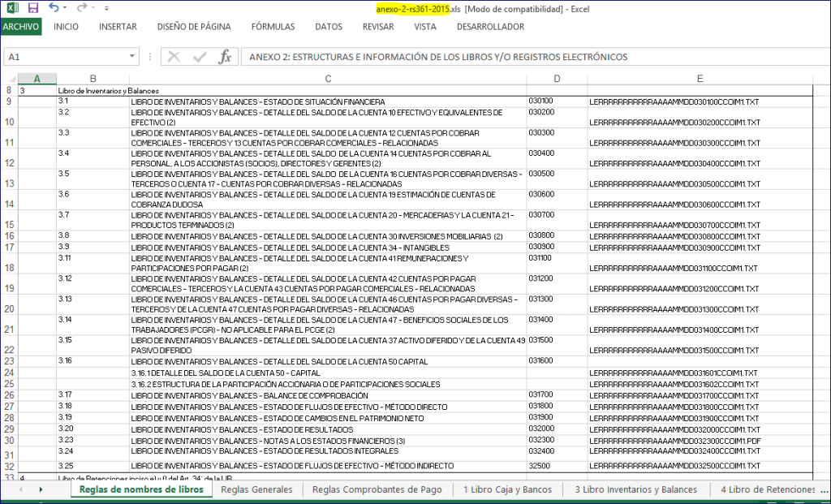This screenshot has height=504, width=831.
Task: Click the Insert Function fx icon
Action: (226, 57)
